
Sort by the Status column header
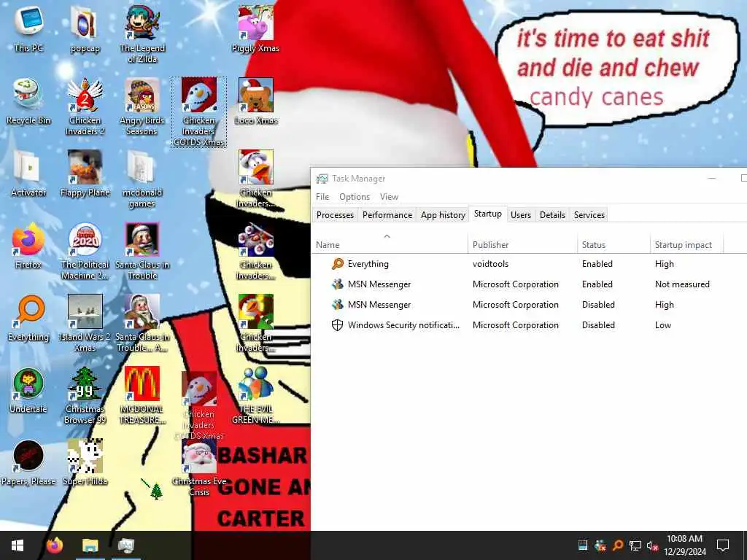click(x=614, y=244)
